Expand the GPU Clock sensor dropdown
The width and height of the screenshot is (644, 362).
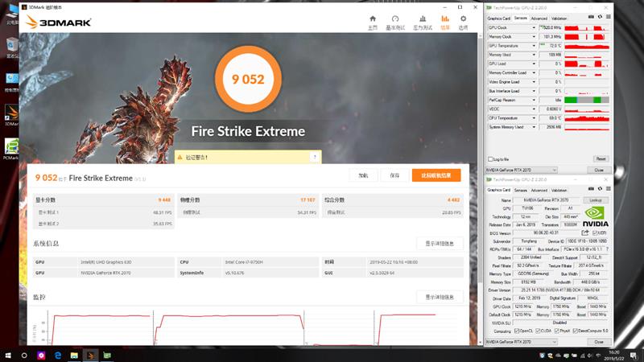coord(534,27)
